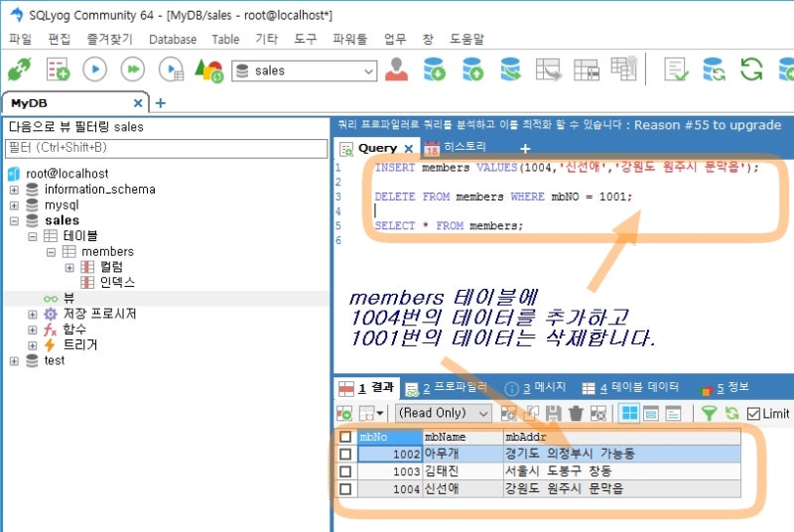The width and height of the screenshot is (794, 532).
Task: Click the save changes disk icon
Action: [x=553, y=414]
